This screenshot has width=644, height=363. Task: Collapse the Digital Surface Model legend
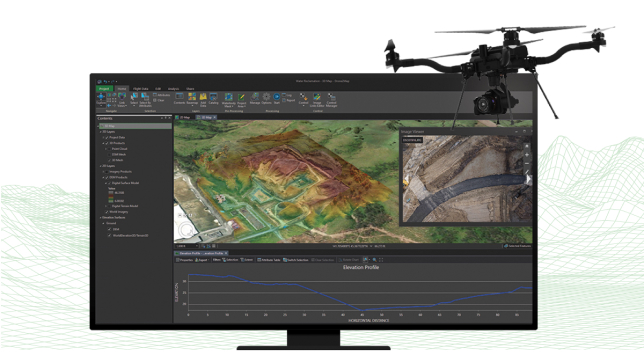[x=106, y=183]
